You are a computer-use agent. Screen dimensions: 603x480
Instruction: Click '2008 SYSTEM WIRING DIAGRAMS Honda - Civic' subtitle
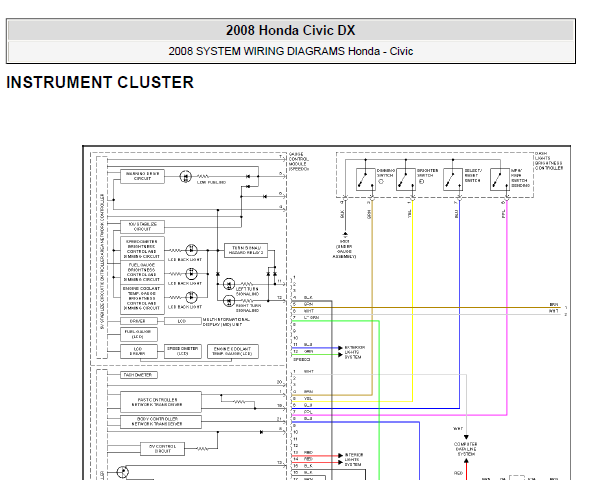[x=291, y=51]
